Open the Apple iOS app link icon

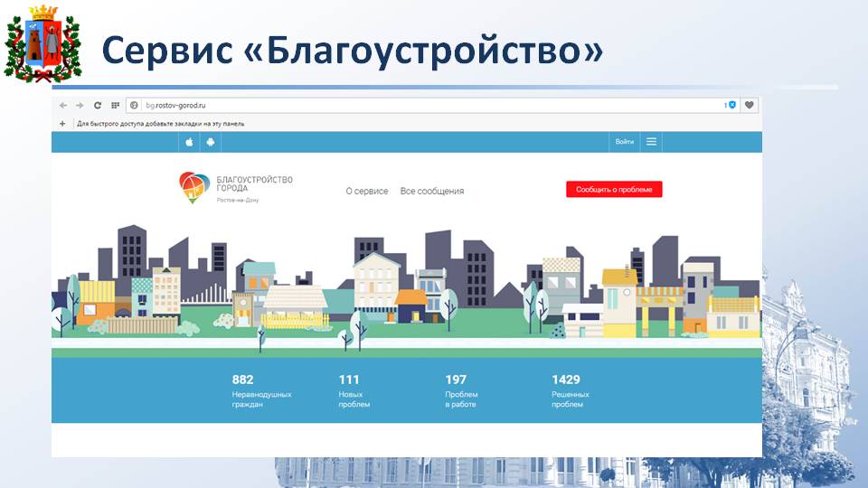click(189, 142)
